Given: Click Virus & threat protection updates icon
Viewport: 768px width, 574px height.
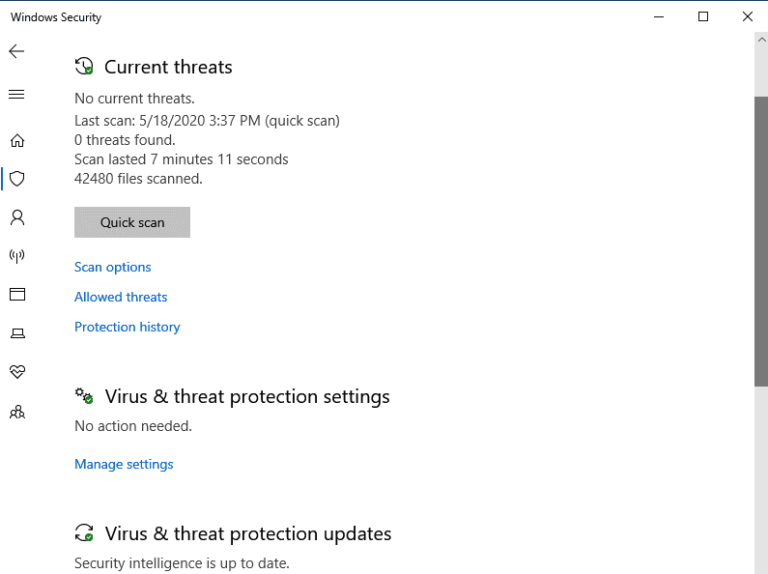Looking at the screenshot, I should (x=84, y=533).
